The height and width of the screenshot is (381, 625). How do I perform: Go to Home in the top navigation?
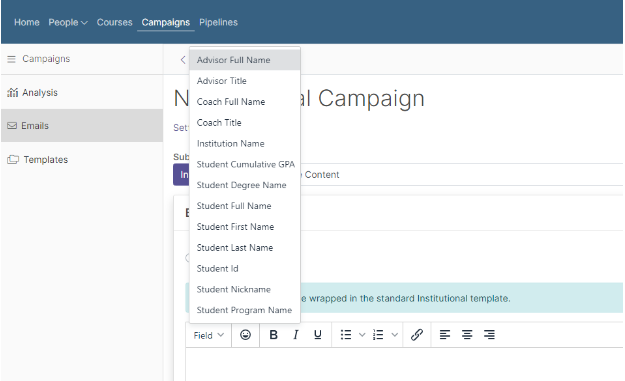click(x=27, y=22)
